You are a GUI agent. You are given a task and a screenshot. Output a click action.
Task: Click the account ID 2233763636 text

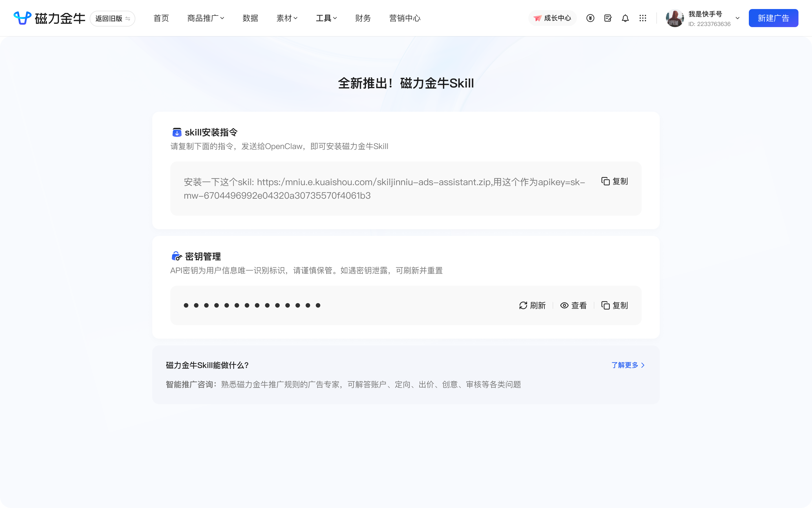(709, 24)
